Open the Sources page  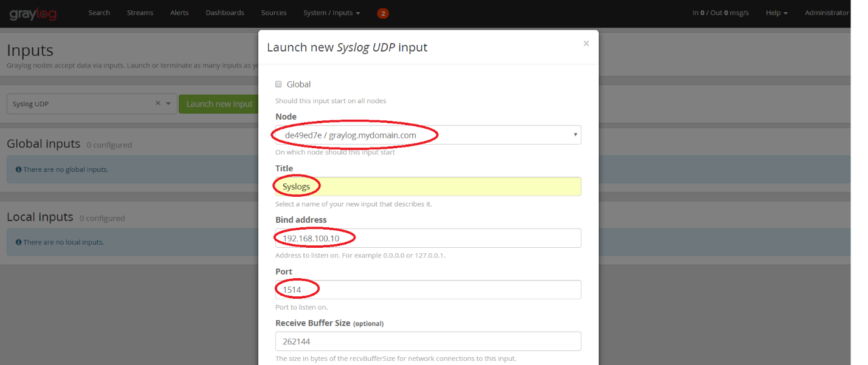[x=274, y=13]
